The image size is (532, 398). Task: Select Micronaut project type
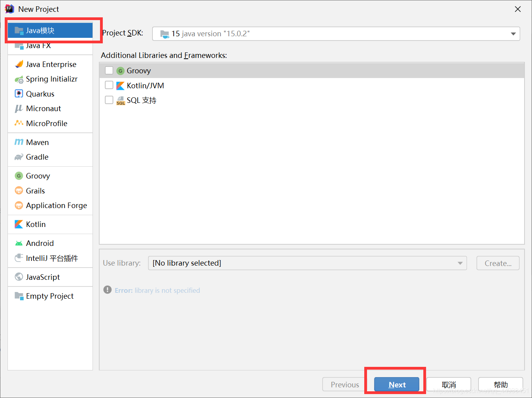pos(50,108)
